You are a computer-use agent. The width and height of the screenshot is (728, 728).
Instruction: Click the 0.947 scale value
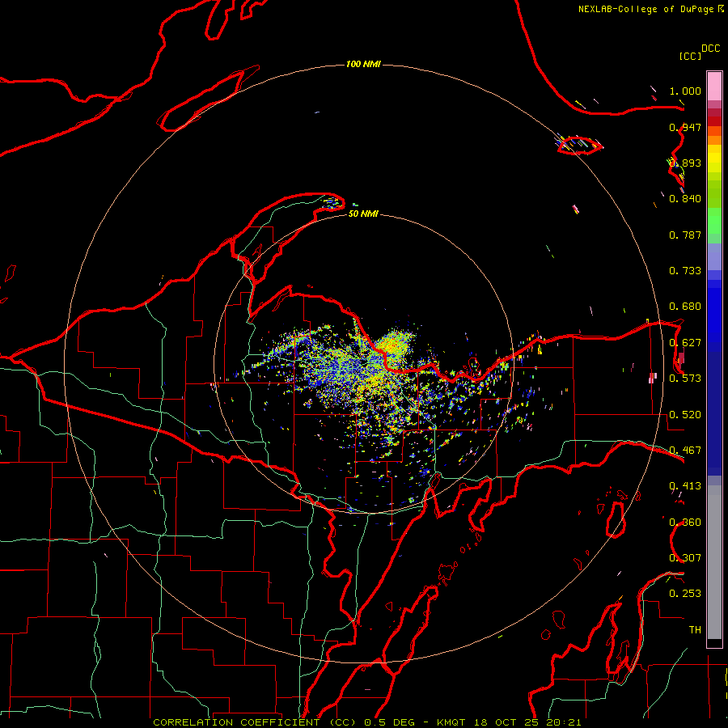pyautogui.click(x=685, y=127)
